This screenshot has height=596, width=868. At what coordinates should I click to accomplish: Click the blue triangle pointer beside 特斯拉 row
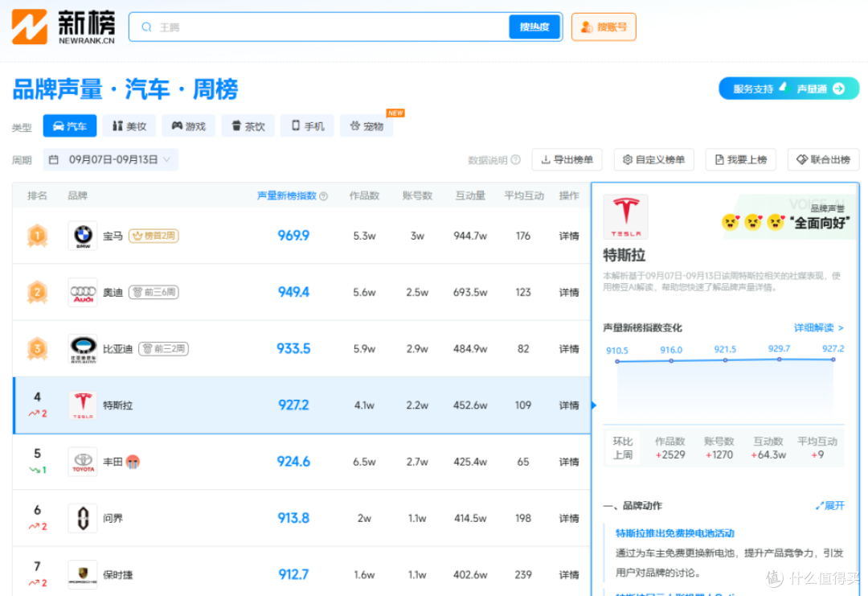[x=594, y=405]
